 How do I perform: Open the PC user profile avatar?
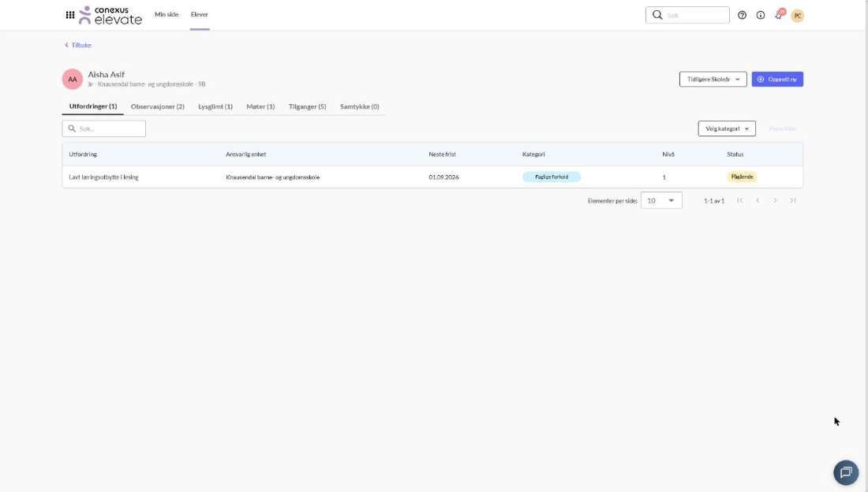coord(798,16)
